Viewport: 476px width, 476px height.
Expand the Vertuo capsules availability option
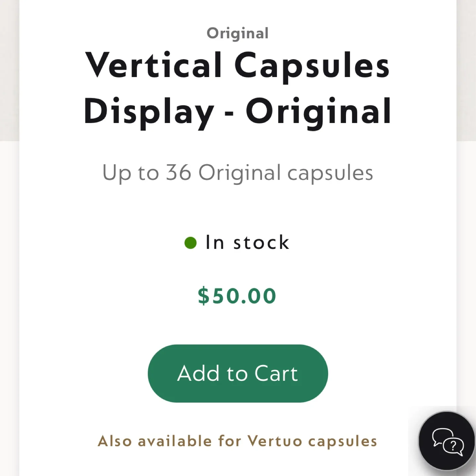coord(237,441)
